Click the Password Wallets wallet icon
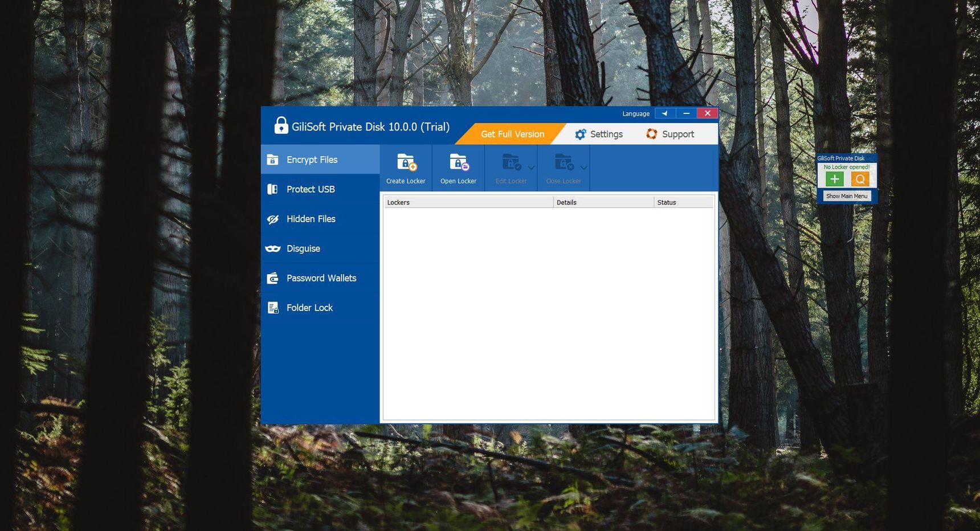 pyautogui.click(x=273, y=278)
